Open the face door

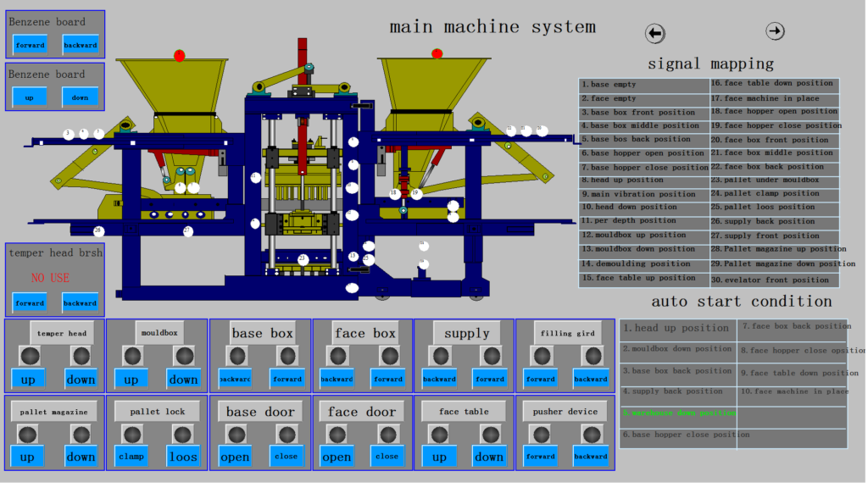[x=337, y=457]
